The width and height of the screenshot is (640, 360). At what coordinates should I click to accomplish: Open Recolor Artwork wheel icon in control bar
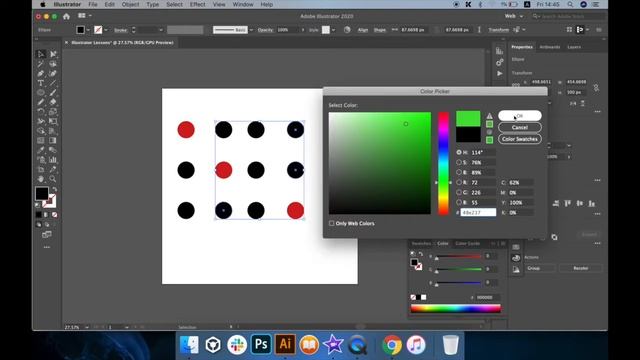tap(347, 30)
